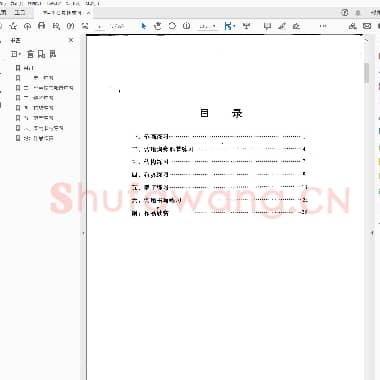This screenshot has height=380, width=380.
Task: Click contents entry 六 on the page
Action: point(219,200)
